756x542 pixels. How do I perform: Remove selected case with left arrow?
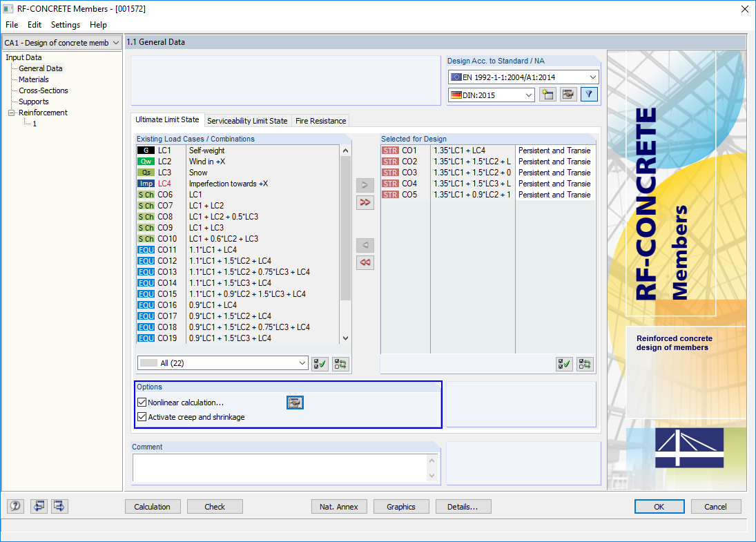pyautogui.click(x=365, y=245)
